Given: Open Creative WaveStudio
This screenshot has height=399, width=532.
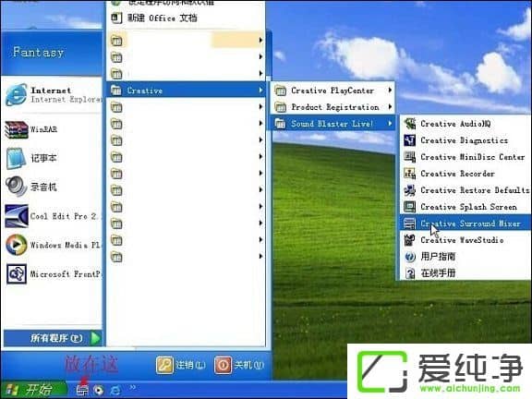Looking at the screenshot, I should 465,240.
